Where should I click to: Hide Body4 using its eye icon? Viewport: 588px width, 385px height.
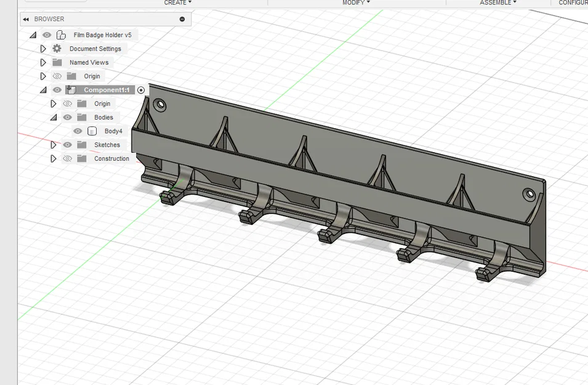78,131
